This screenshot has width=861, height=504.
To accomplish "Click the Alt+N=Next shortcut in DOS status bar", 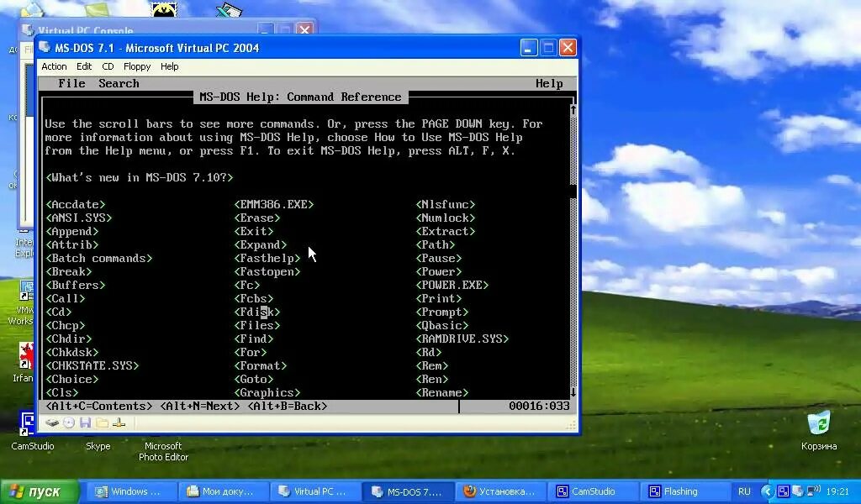I will 200,406.
